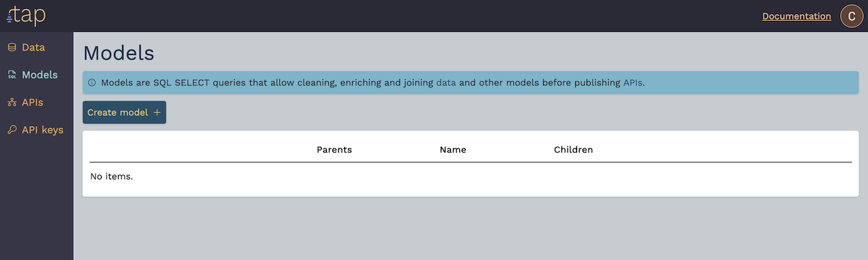This screenshot has width=868, height=260.
Task: Open the Documentation link
Action: click(x=796, y=16)
